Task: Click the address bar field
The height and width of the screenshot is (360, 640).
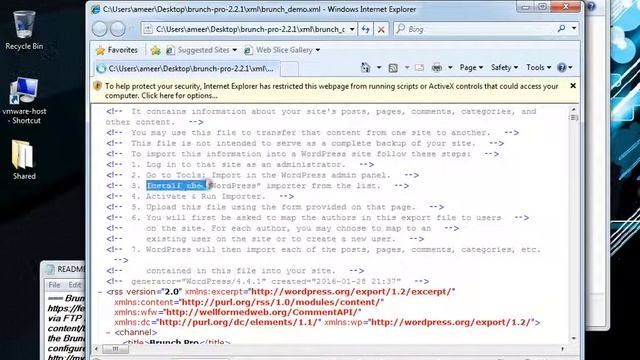Action: 250,29
